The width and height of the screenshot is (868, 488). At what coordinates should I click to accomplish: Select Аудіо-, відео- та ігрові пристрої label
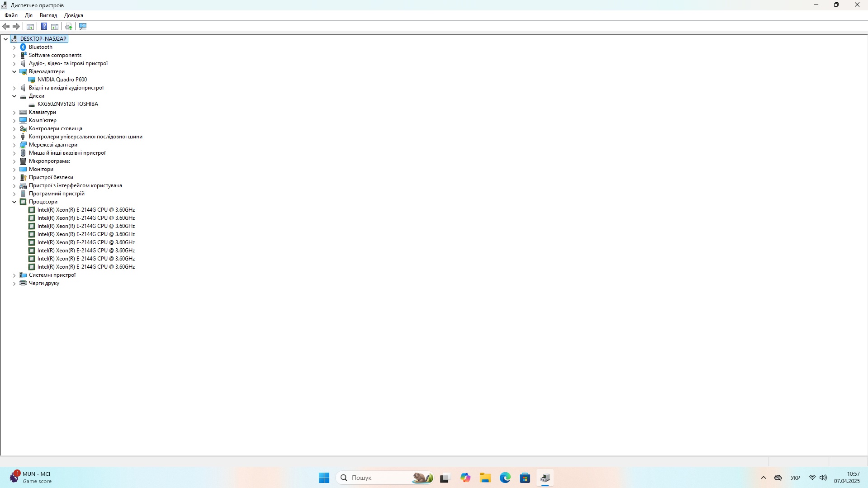(68, 63)
